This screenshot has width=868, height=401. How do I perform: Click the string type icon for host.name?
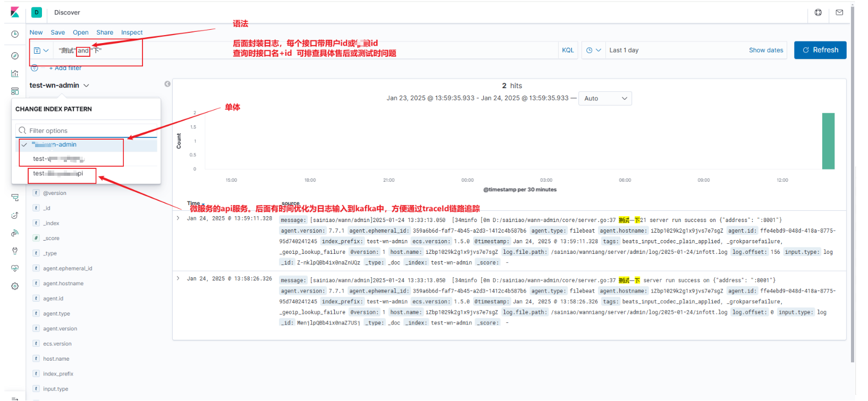click(x=36, y=359)
